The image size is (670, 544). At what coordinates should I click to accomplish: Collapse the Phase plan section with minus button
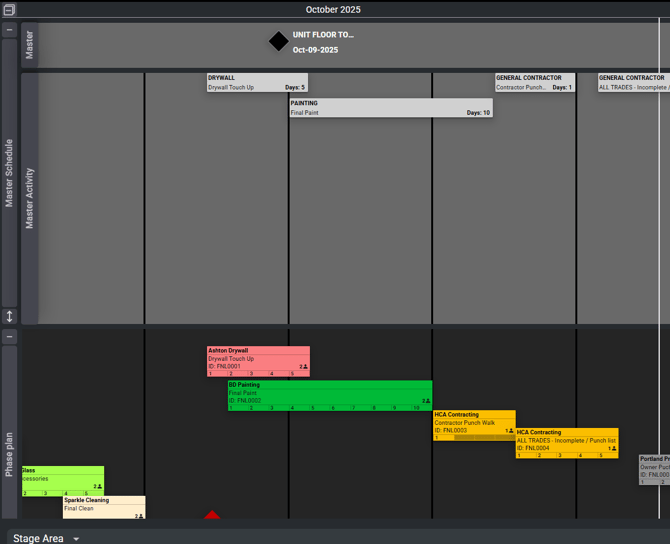coord(10,337)
